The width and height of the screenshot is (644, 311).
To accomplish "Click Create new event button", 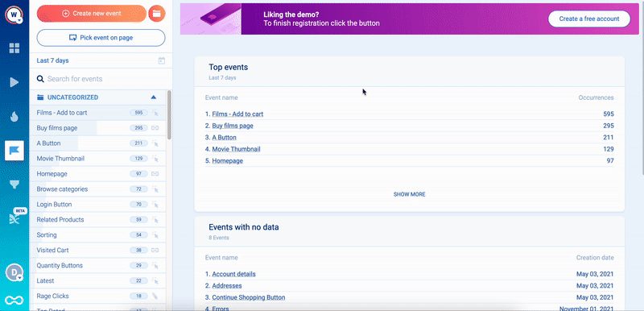I will pyautogui.click(x=92, y=14).
